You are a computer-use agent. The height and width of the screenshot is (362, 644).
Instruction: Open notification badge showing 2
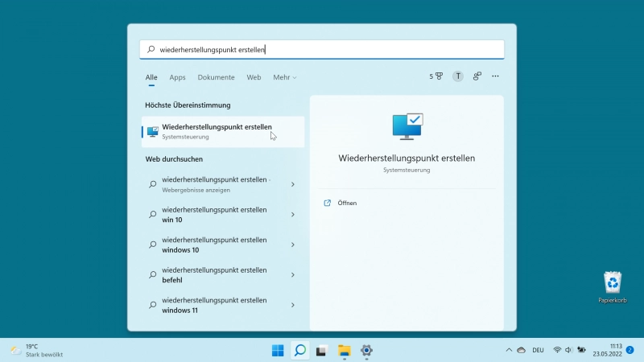pos(630,350)
